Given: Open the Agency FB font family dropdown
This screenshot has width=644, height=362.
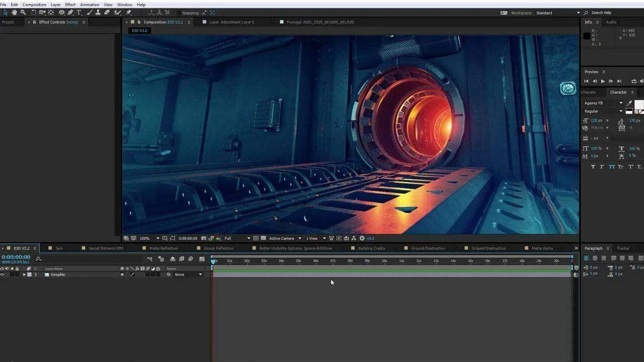Looking at the screenshot, I should pyautogui.click(x=621, y=103).
